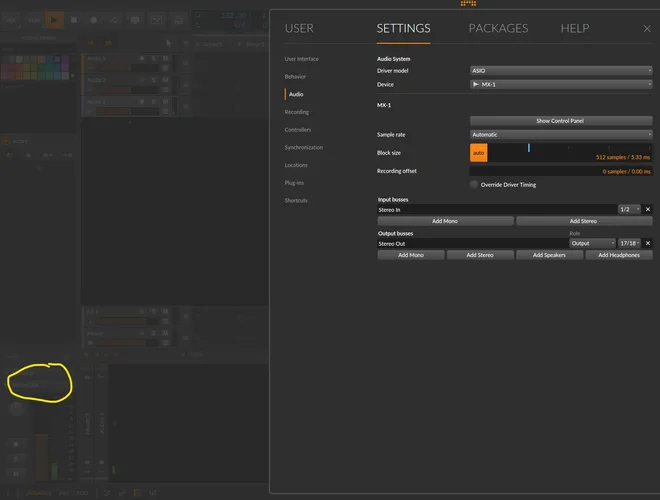Expand the Sample rate dropdown
660x500 pixels.
click(560, 134)
